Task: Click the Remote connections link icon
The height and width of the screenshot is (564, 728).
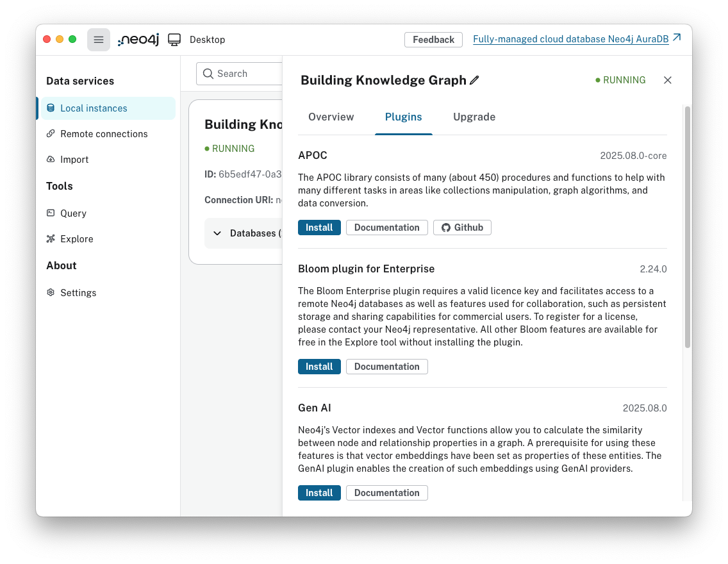Action: 51,134
